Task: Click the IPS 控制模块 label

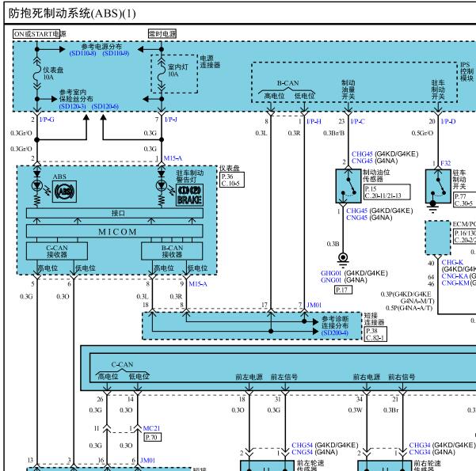Action: pyautogui.click(x=467, y=71)
